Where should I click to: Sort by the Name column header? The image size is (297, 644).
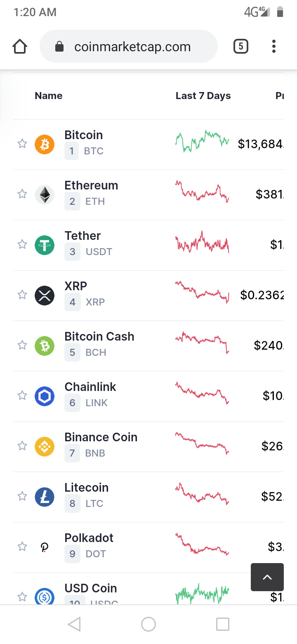pos(49,96)
